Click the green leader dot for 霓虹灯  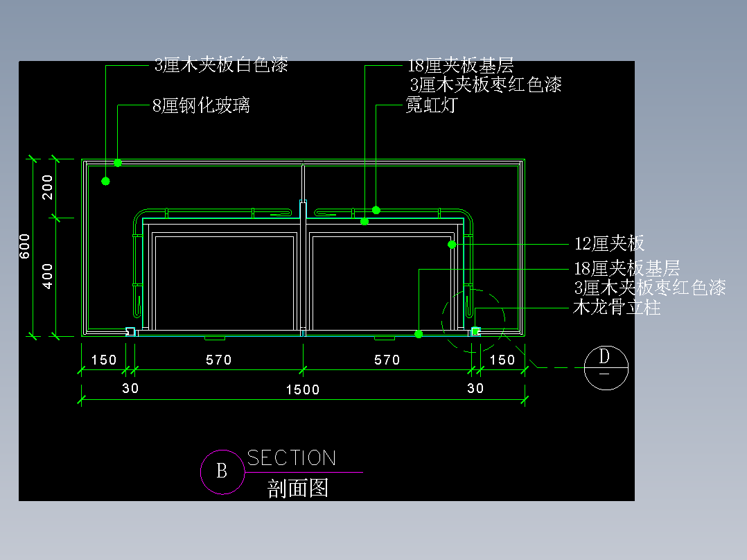376,210
